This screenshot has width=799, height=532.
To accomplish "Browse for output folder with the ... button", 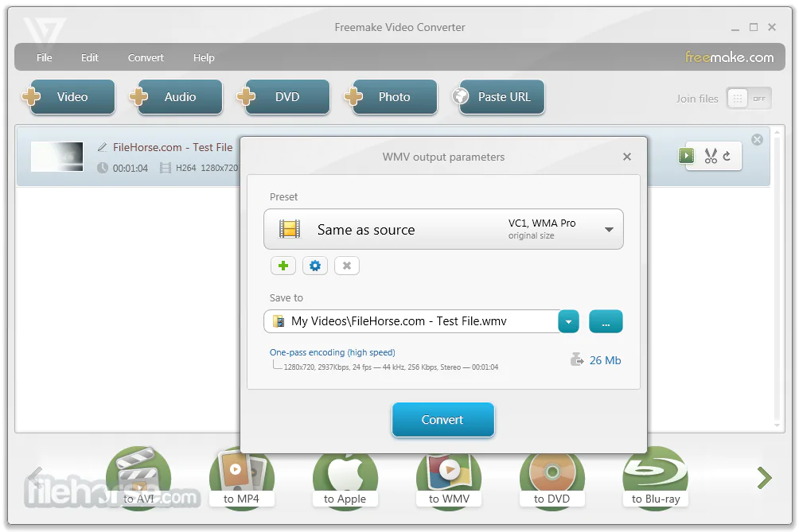I will (x=606, y=321).
